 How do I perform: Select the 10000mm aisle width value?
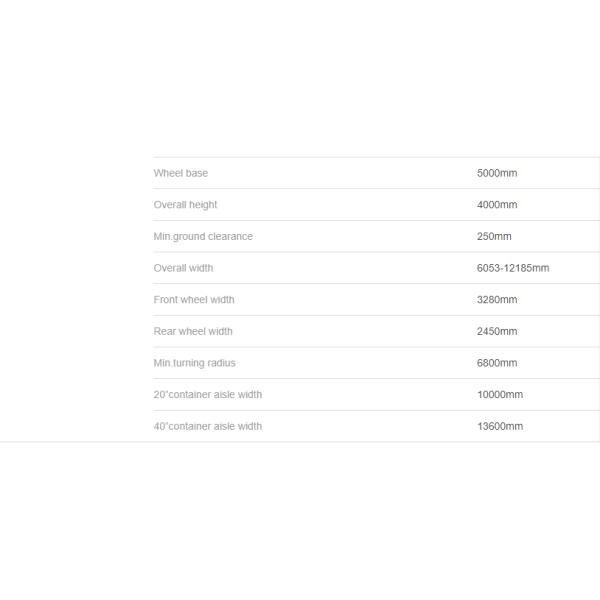coord(500,395)
